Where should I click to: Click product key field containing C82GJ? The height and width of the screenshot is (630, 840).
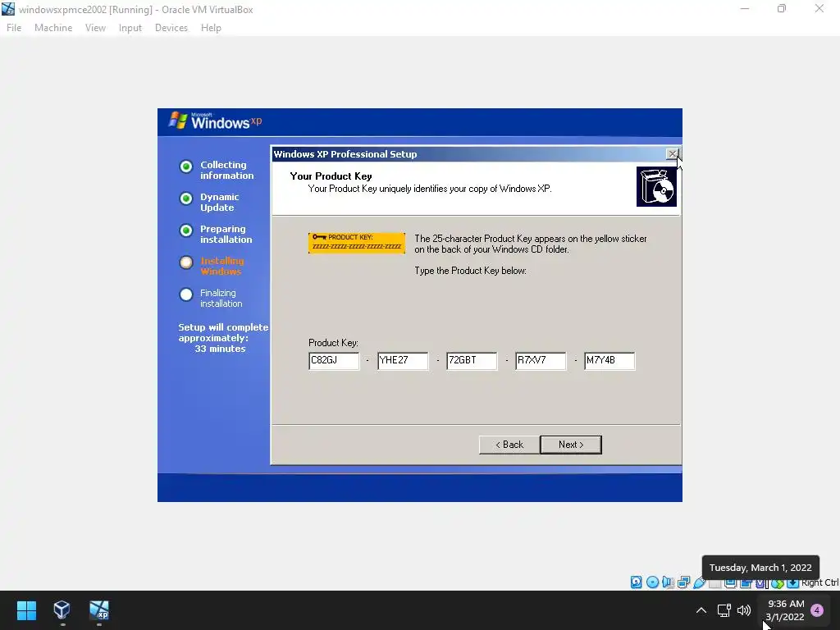click(334, 361)
